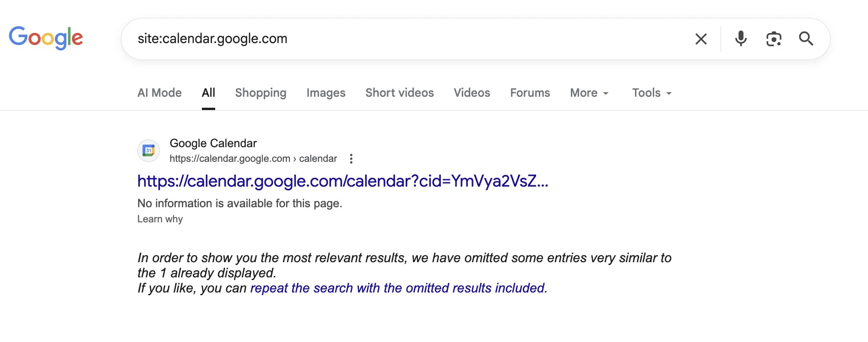
Task: Switch to AI Mode tab
Action: tap(159, 93)
